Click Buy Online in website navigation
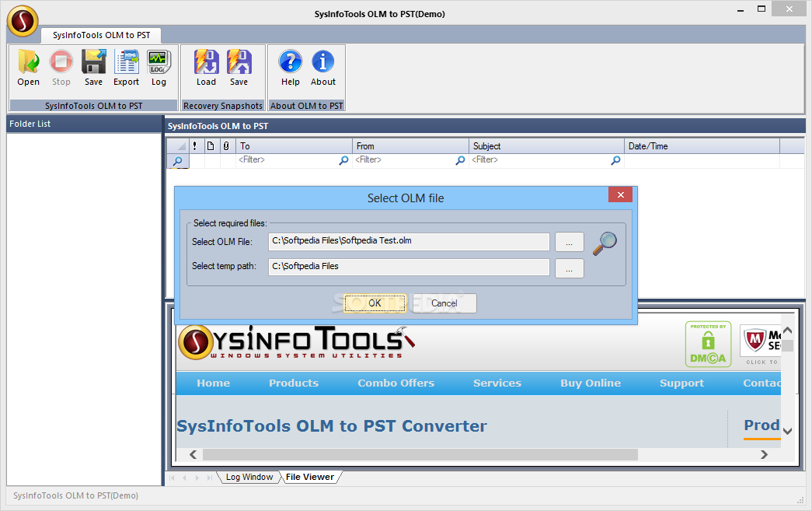The image size is (812, 511). (x=591, y=383)
